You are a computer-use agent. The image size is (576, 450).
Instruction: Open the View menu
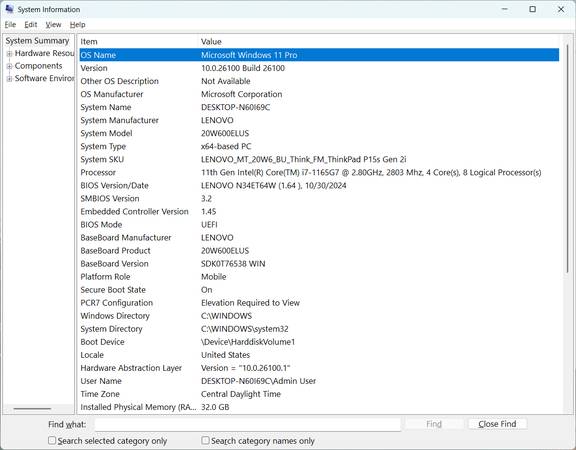53,25
